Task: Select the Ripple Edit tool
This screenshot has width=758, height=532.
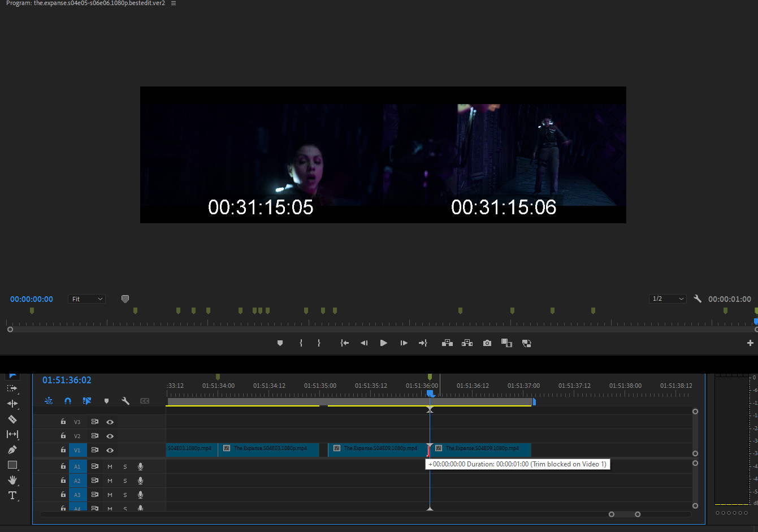Action: 12,404
